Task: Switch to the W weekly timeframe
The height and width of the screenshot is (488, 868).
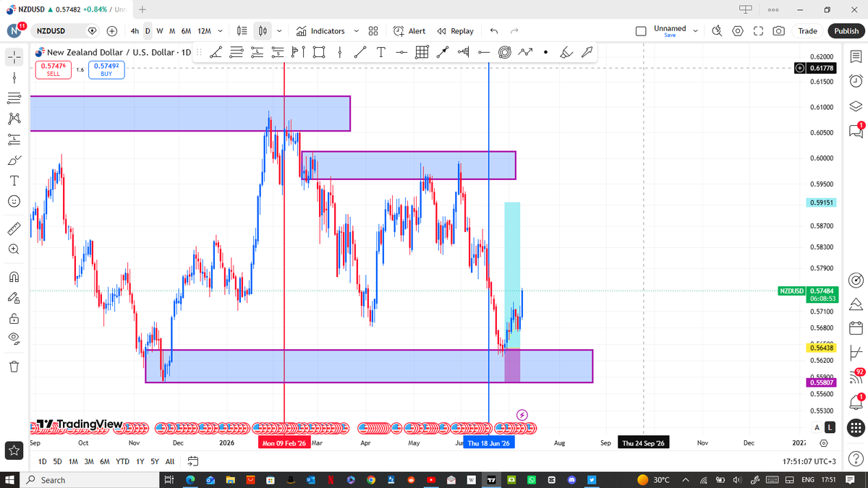Action: (159, 31)
